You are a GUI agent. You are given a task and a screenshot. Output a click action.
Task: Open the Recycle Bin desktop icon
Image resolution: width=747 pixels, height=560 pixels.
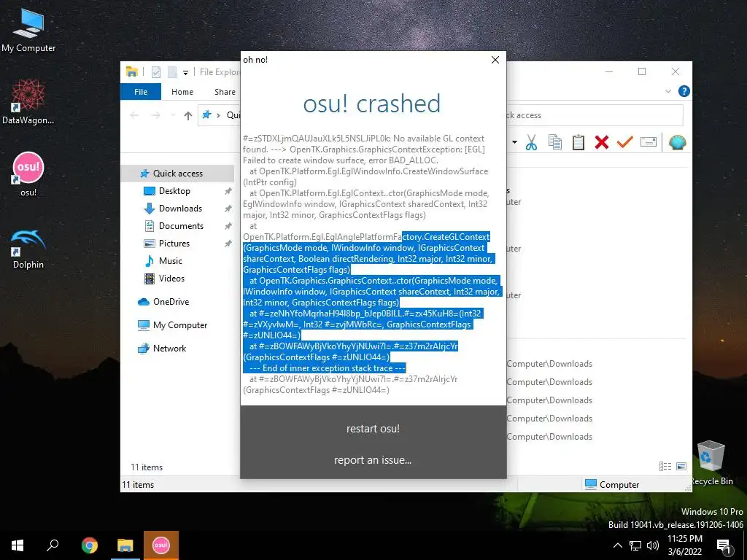point(711,463)
